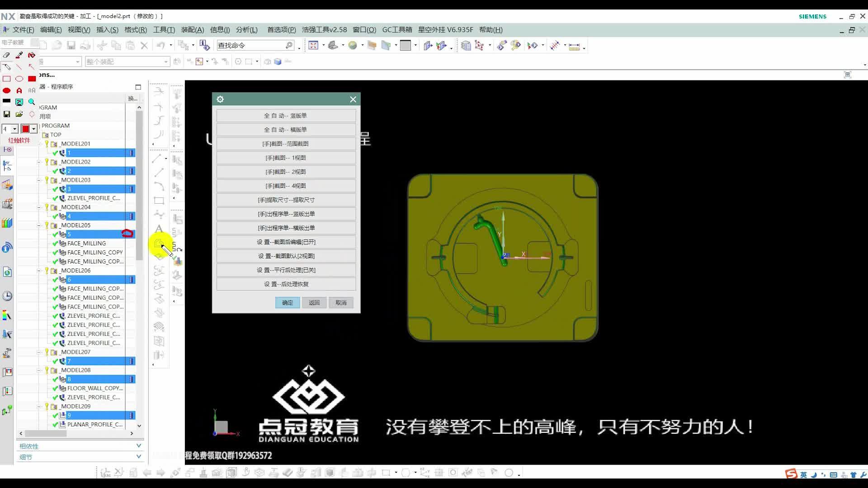Click the 确定 button
Viewport: 868px width, 488px height.
click(288, 303)
